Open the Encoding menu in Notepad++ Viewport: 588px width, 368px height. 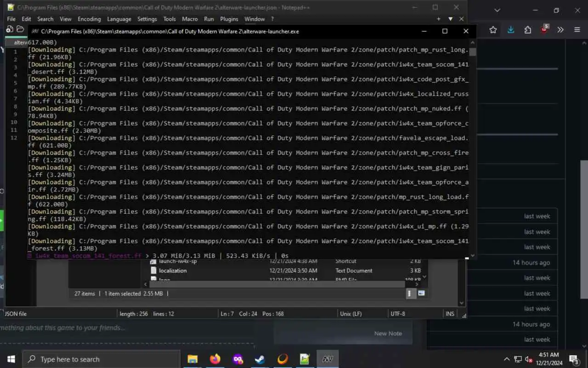[x=89, y=19]
